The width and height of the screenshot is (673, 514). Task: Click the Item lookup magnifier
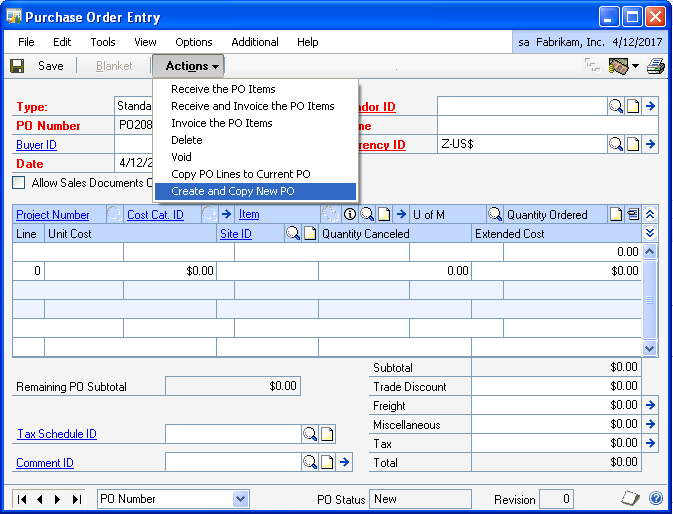point(367,214)
